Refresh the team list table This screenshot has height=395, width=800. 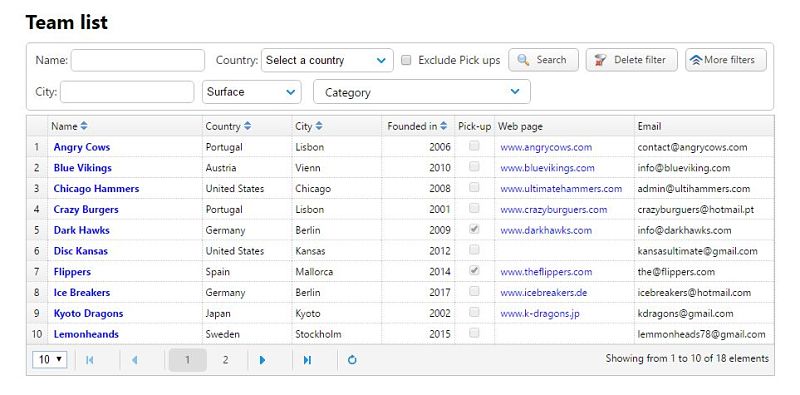(352, 360)
